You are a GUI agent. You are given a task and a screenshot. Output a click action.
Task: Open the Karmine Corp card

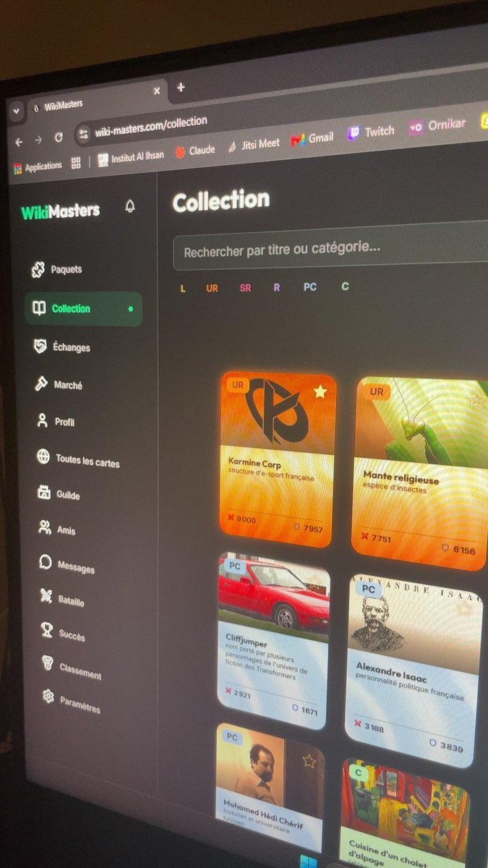pyautogui.click(x=278, y=459)
